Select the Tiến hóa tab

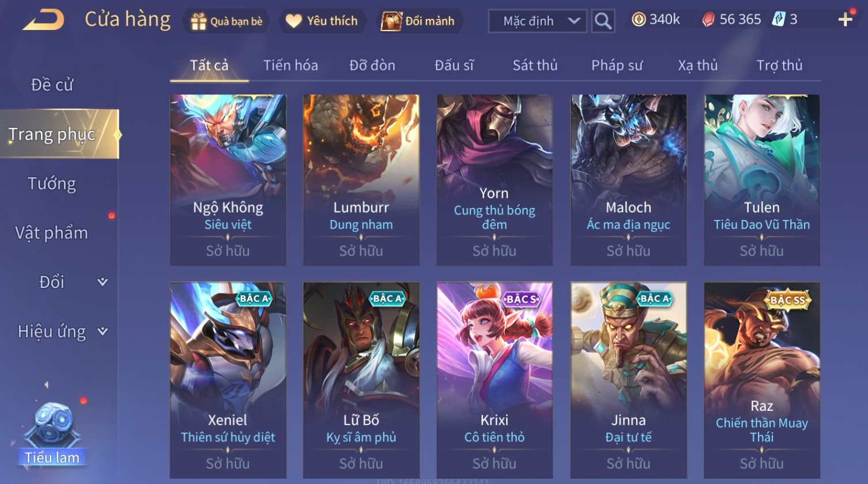(290, 65)
